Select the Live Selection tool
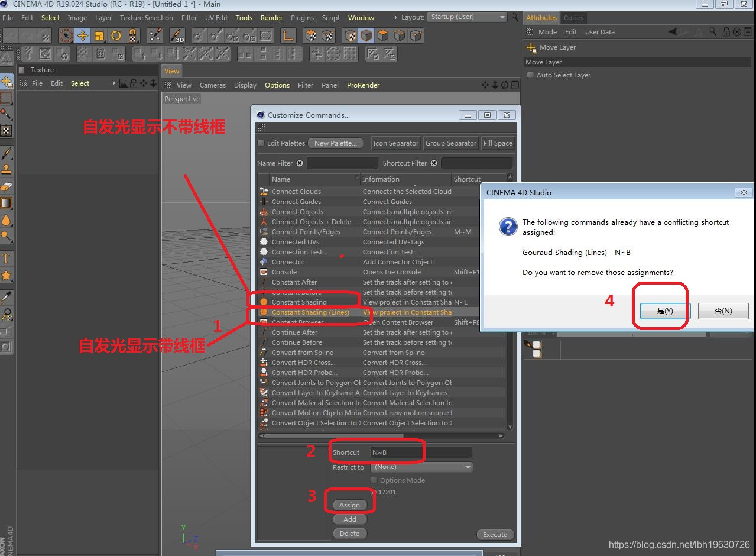The width and height of the screenshot is (756, 556). tap(66, 36)
